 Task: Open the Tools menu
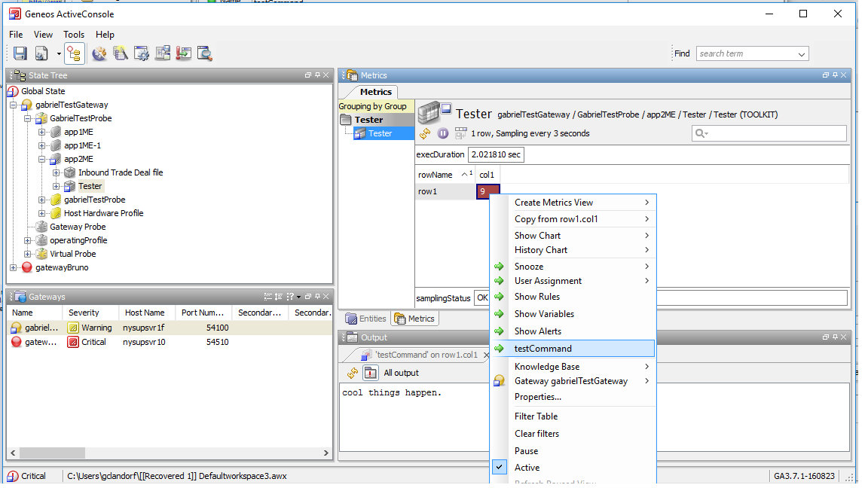click(74, 35)
